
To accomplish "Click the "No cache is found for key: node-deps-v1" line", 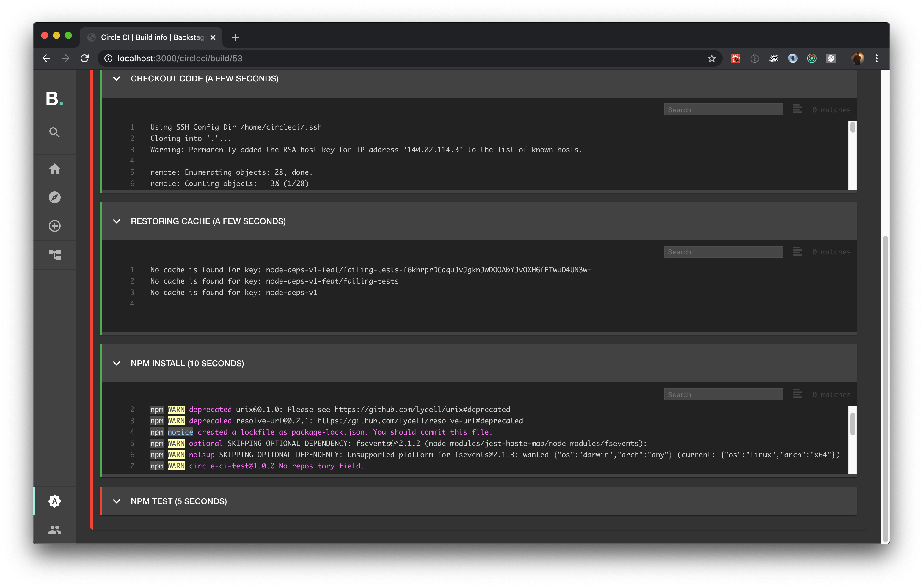I will click(233, 293).
